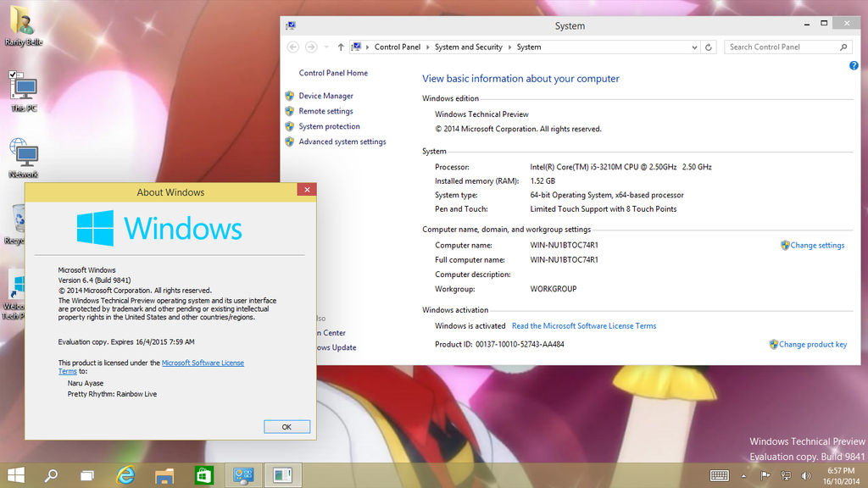
Task: Open the volume speaker icon
Action: pyautogui.click(x=806, y=475)
